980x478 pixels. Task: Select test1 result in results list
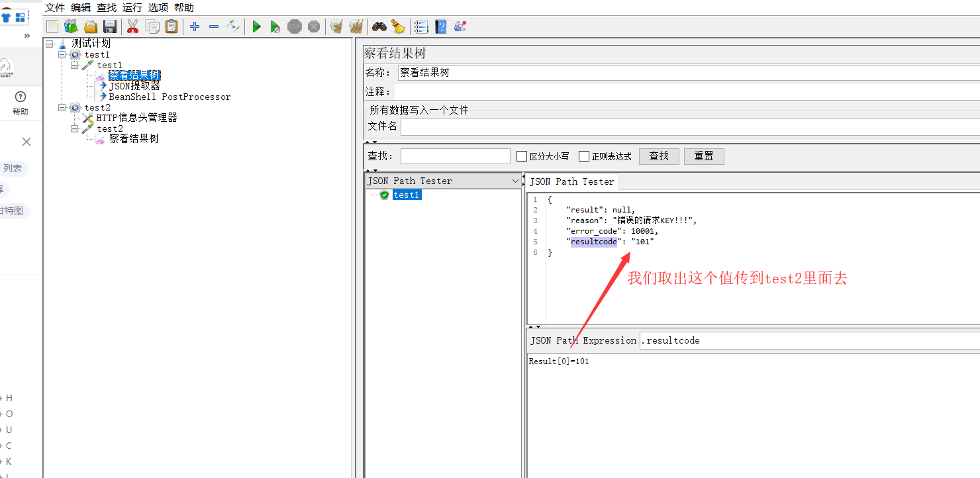point(407,195)
